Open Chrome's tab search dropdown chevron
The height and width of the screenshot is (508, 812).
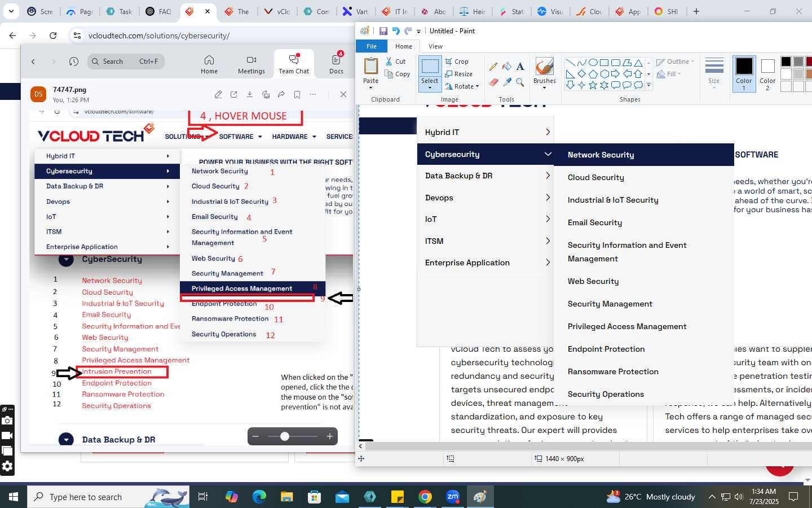tap(11, 11)
